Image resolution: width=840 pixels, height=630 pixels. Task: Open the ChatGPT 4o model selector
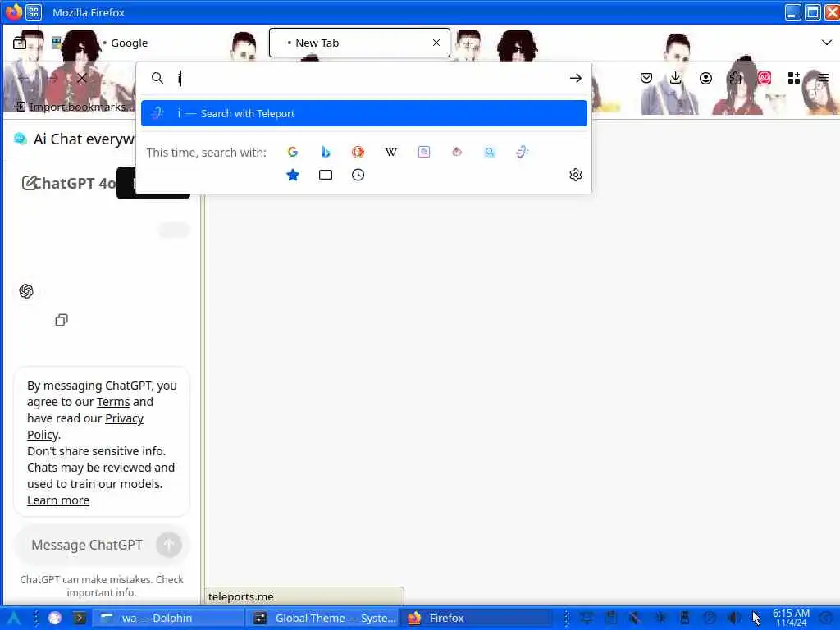(x=75, y=183)
